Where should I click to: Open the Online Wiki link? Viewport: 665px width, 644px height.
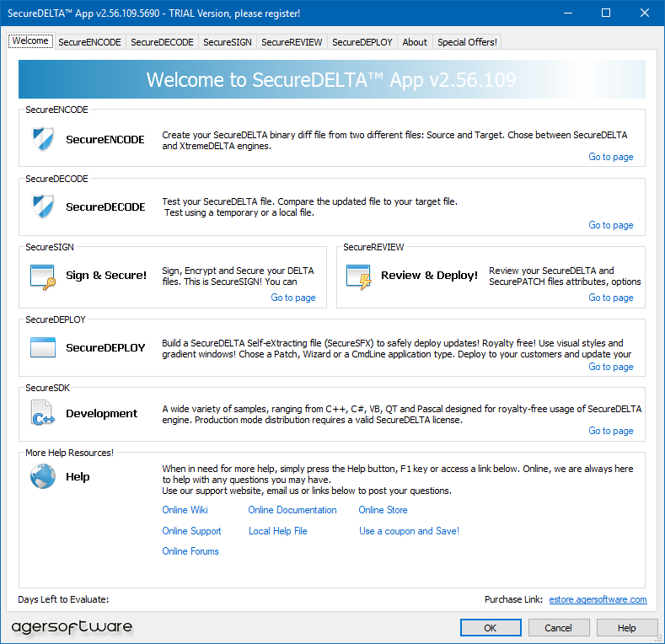[185, 510]
